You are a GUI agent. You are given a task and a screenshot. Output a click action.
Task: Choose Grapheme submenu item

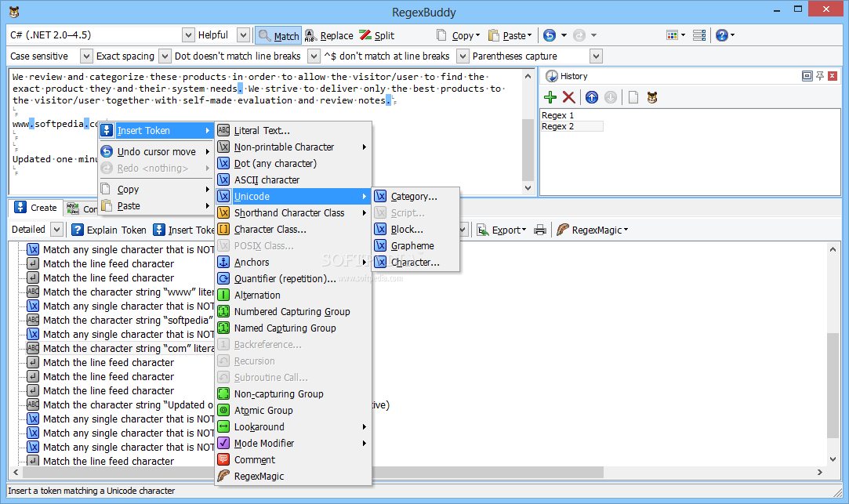415,246
